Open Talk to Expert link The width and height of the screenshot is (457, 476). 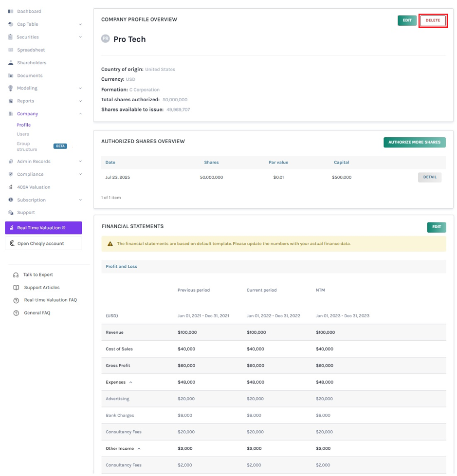pyautogui.click(x=38, y=275)
